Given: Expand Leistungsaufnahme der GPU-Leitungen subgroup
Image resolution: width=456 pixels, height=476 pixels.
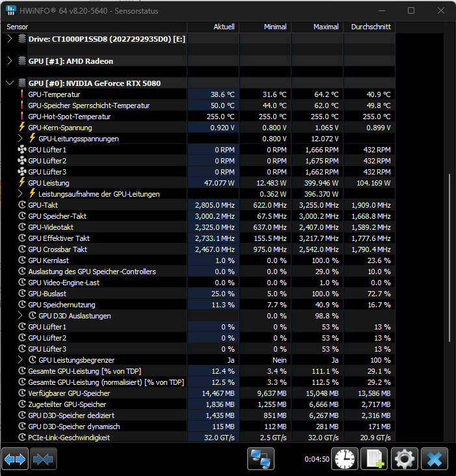Looking at the screenshot, I should tap(20, 193).
